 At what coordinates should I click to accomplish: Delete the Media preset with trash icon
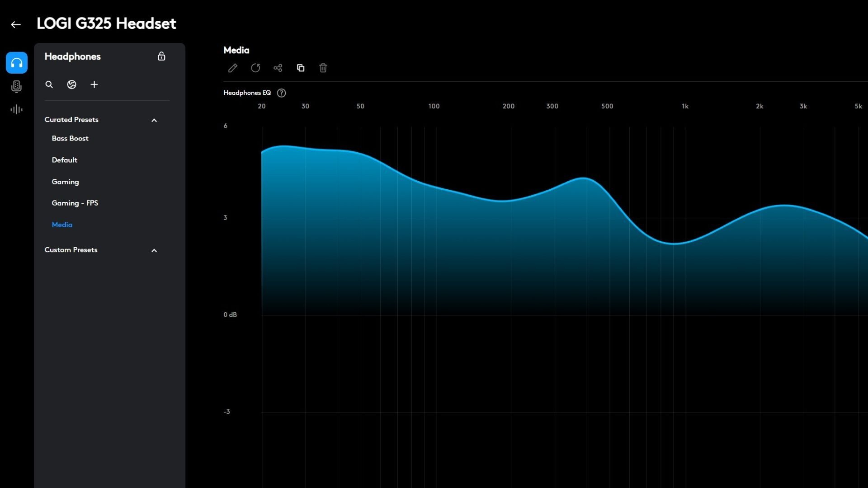pos(323,68)
